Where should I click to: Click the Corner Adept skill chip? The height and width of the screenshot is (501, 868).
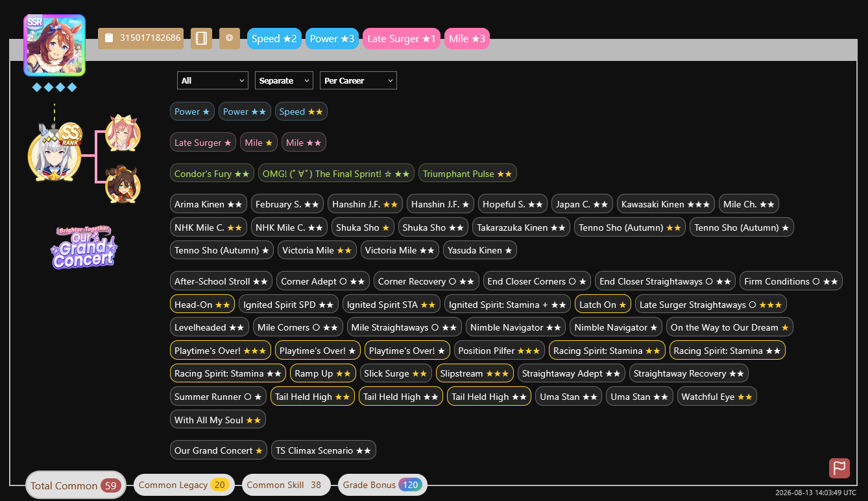(x=323, y=281)
